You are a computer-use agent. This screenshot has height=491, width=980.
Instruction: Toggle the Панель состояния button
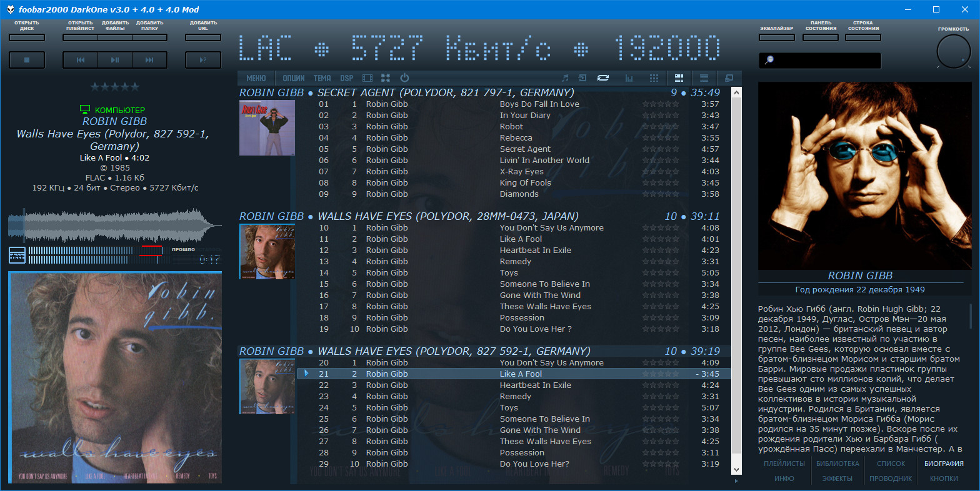coord(821,37)
